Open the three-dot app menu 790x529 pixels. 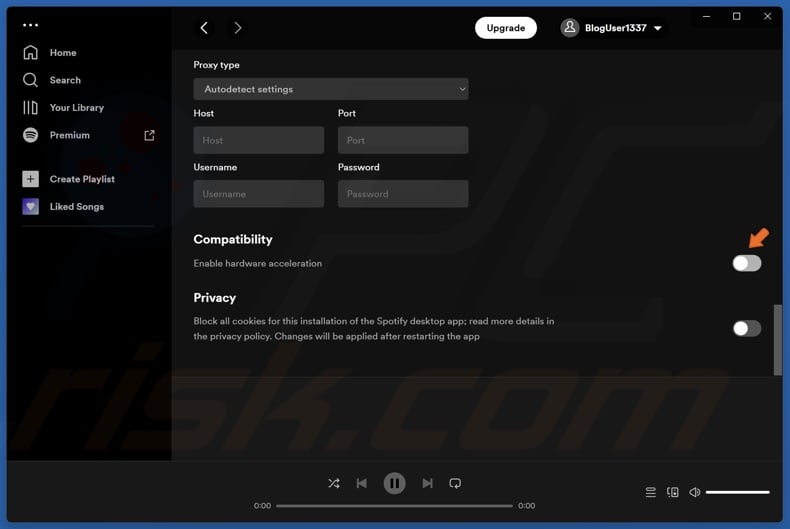click(x=30, y=25)
